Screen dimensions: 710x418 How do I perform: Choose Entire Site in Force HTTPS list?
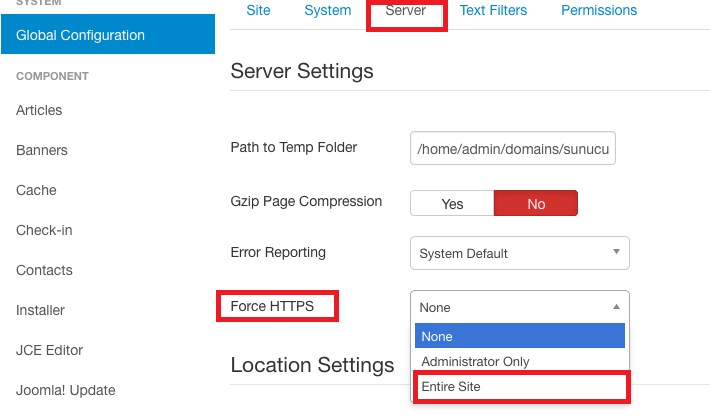tap(520, 386)
